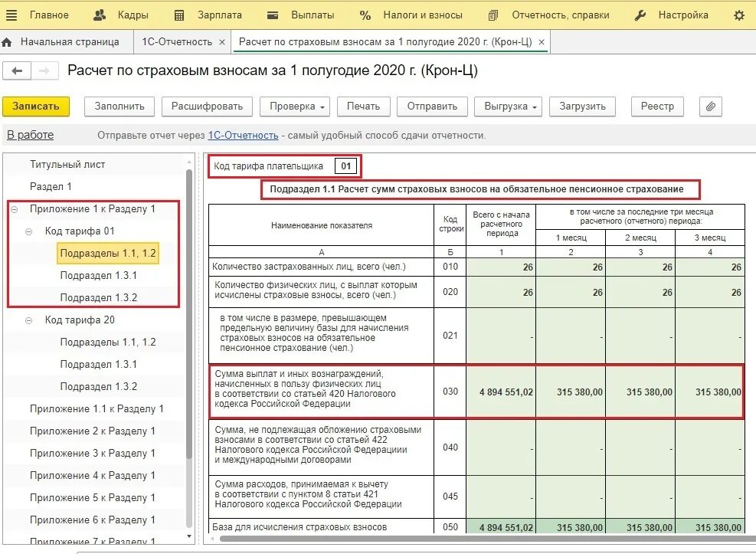Select Подраздел 1.3.2 under Код тарифа 20
The height and width of the screenshot is (554, 756).
tap(98, 387)
